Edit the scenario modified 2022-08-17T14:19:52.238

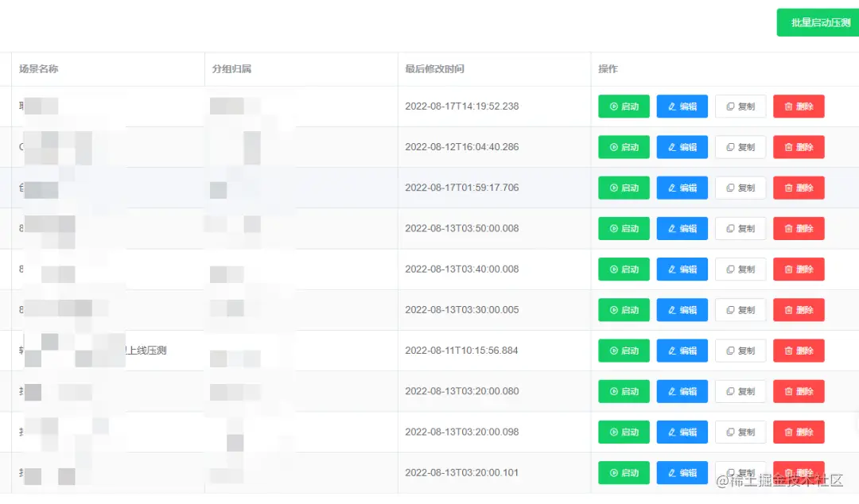click(x=682, y=107)
